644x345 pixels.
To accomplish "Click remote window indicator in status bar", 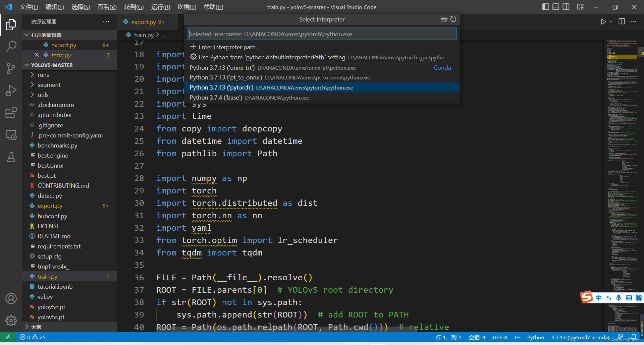I will click(8, 337).
